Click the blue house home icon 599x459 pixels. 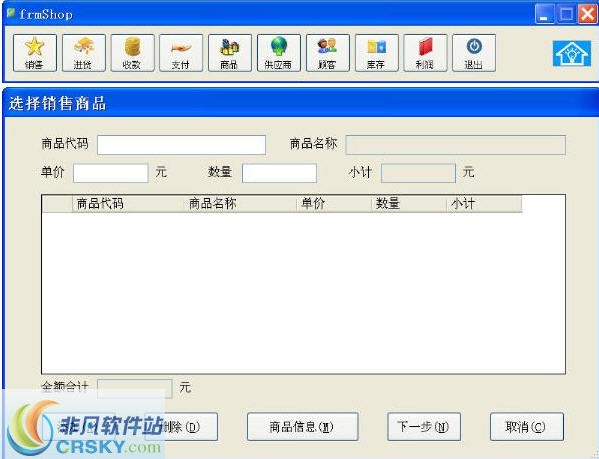coord(571,53)
